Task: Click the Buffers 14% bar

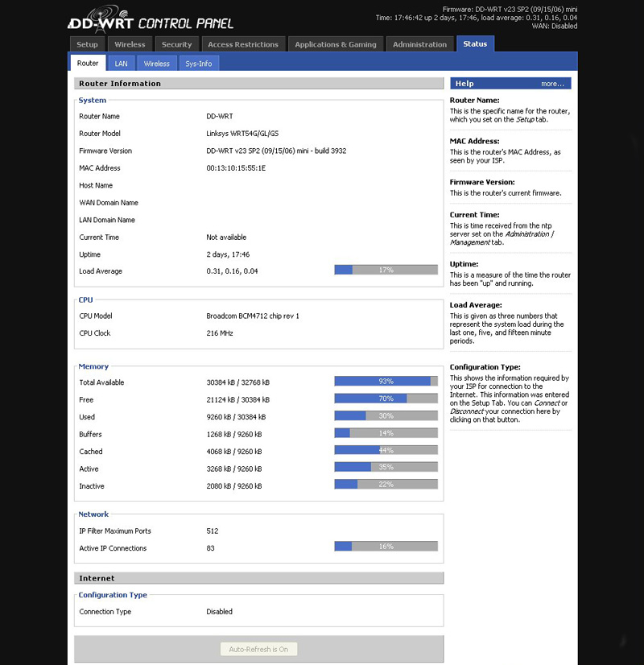Action: [x=386, y=433]
